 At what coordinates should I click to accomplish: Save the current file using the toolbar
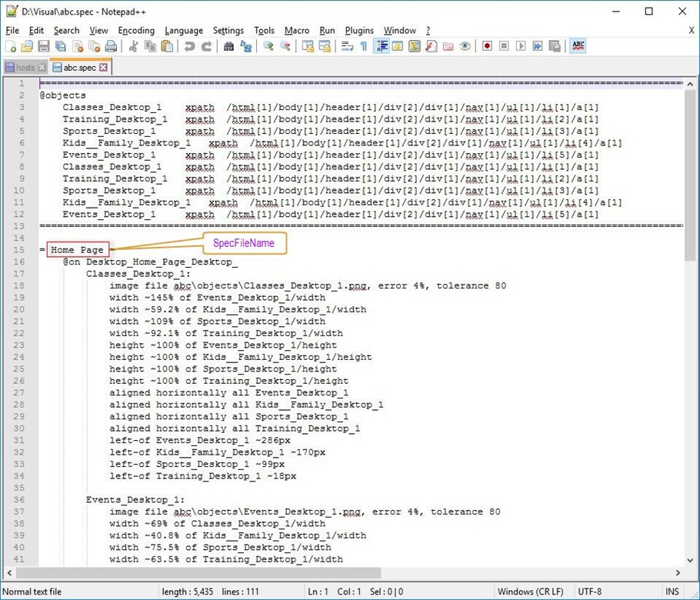click(43, 46)
